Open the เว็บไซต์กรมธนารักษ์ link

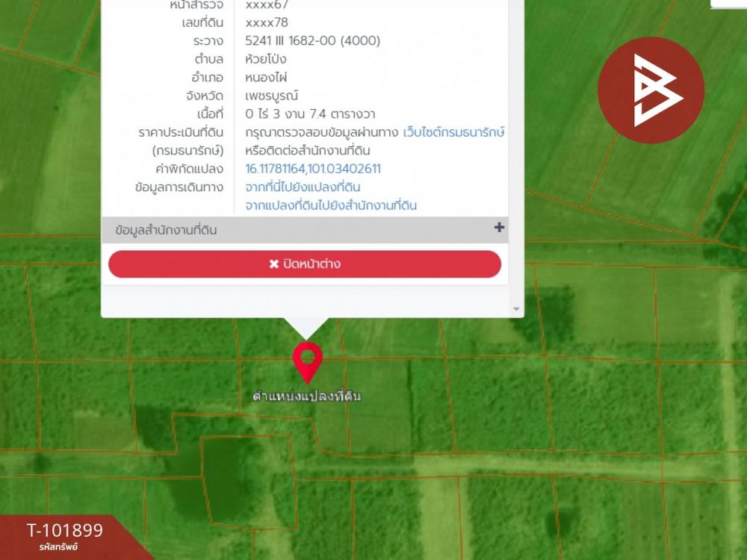coord(453,132)
